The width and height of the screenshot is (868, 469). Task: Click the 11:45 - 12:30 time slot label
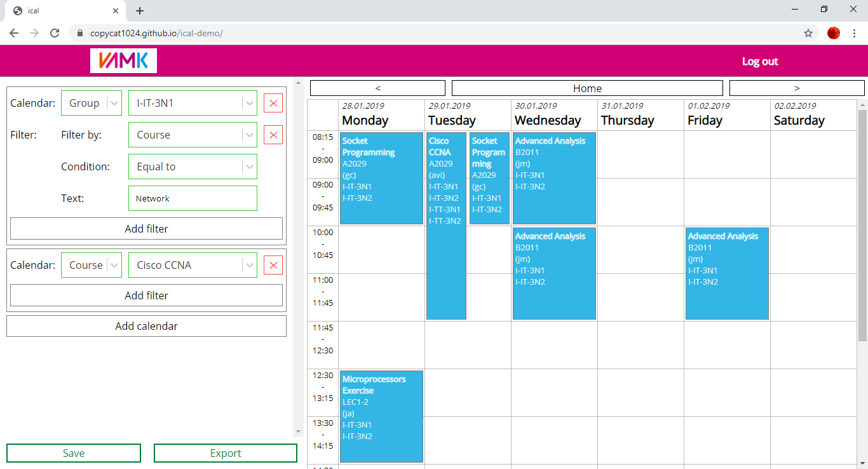(x=323, y=339)
